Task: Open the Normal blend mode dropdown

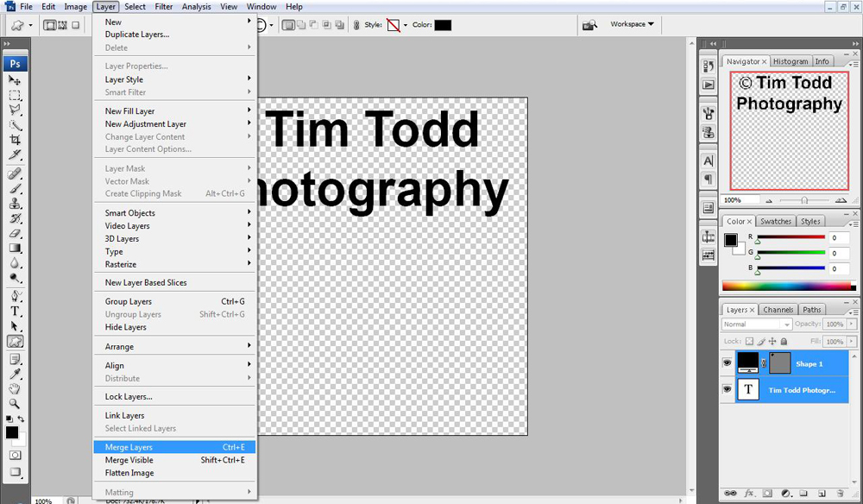Action: pyautogui.click(x=757, y=324)
